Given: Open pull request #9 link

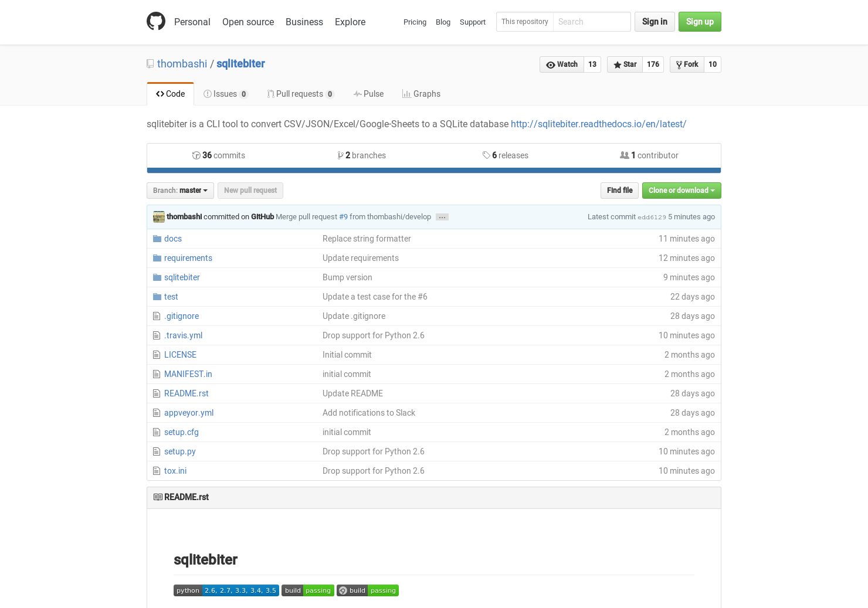Looking at the screenshot, I should coord(343,217).
